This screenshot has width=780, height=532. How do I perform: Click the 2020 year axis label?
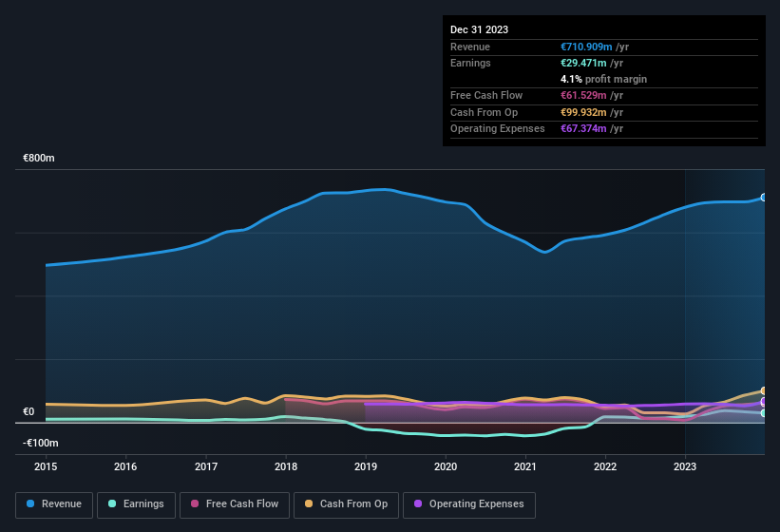445,466
